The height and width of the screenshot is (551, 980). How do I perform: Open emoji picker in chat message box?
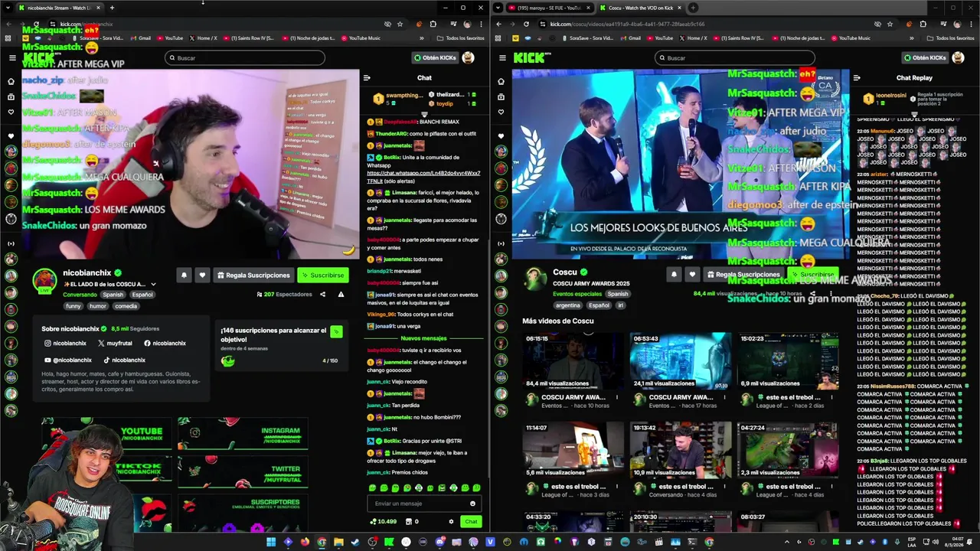coord(472,504)
